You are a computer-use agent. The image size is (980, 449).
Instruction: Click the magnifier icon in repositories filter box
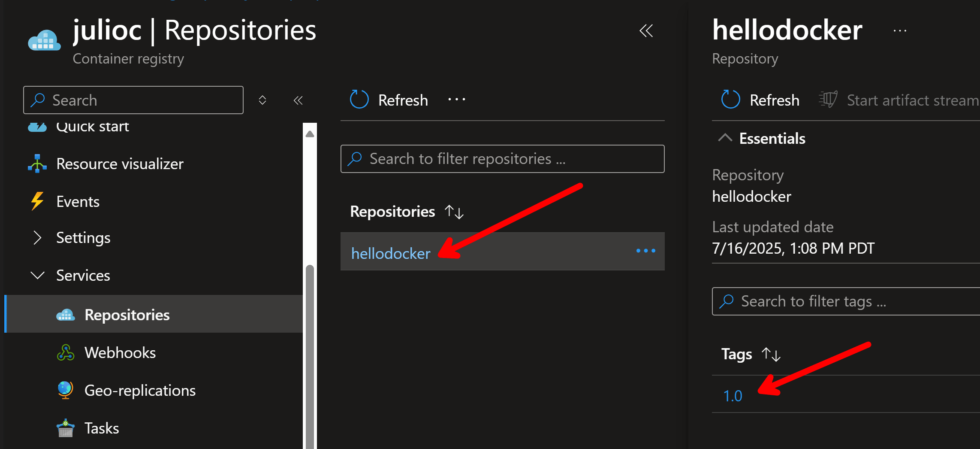coord(355,159)
